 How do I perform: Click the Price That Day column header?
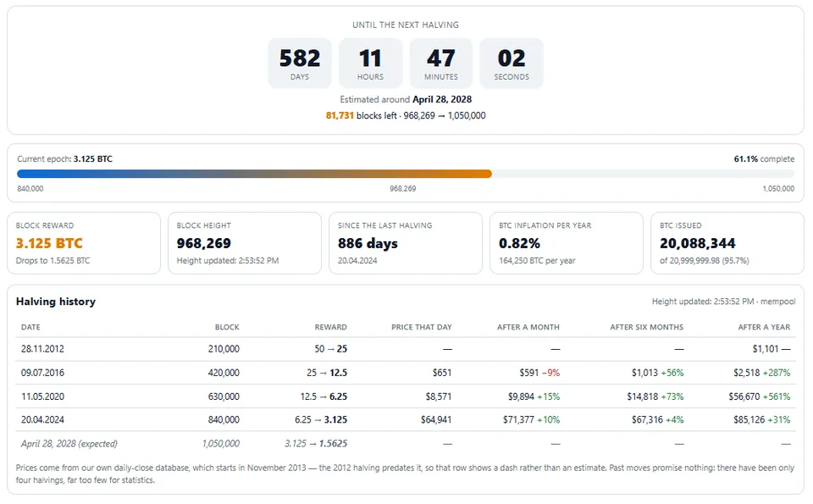click(x=422, y=327)
